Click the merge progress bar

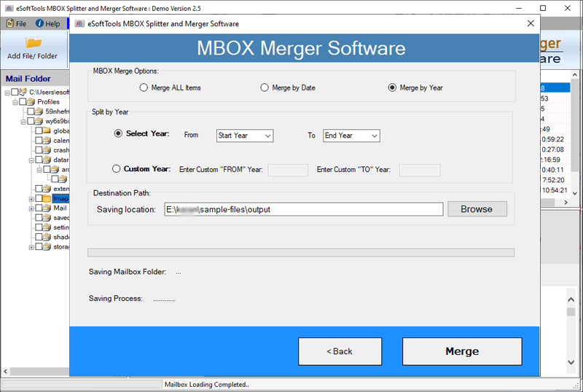[301, 253]
